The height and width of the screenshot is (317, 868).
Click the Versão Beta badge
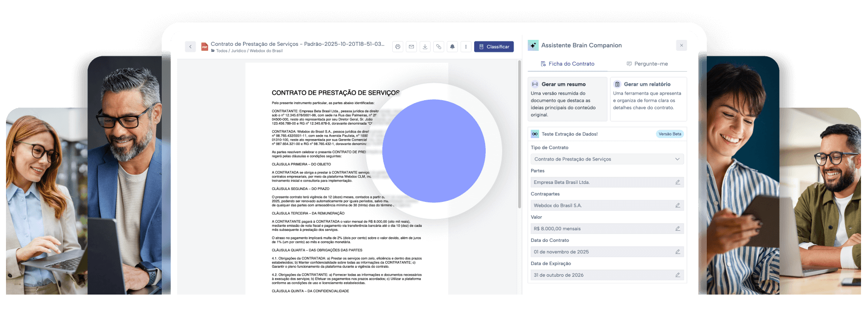pos(669,134)
